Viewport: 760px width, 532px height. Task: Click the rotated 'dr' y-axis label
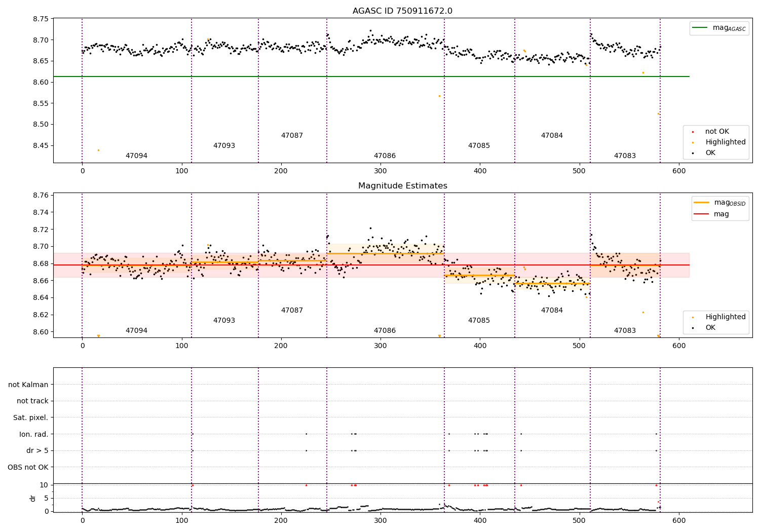(x=33, y=498)
